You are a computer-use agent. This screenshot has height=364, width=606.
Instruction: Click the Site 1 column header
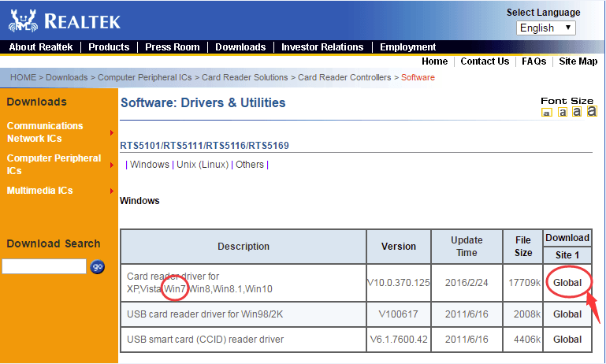567,255
